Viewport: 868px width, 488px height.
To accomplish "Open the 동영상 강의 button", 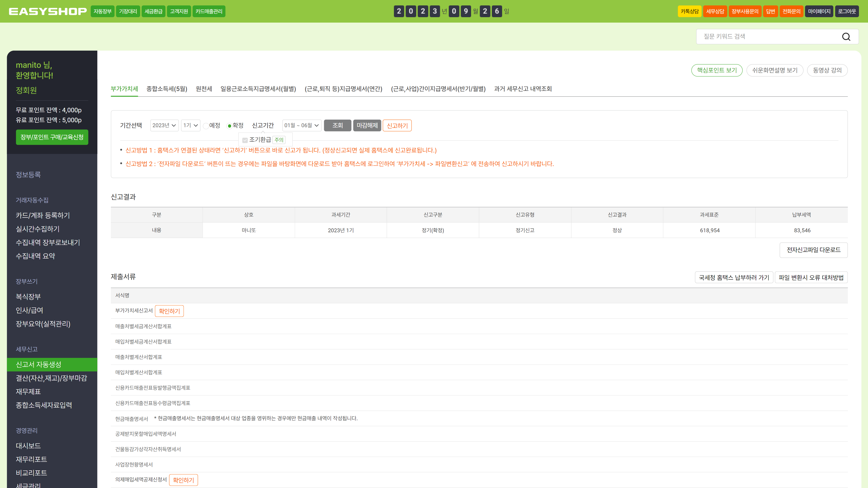I will pos(827,70).
